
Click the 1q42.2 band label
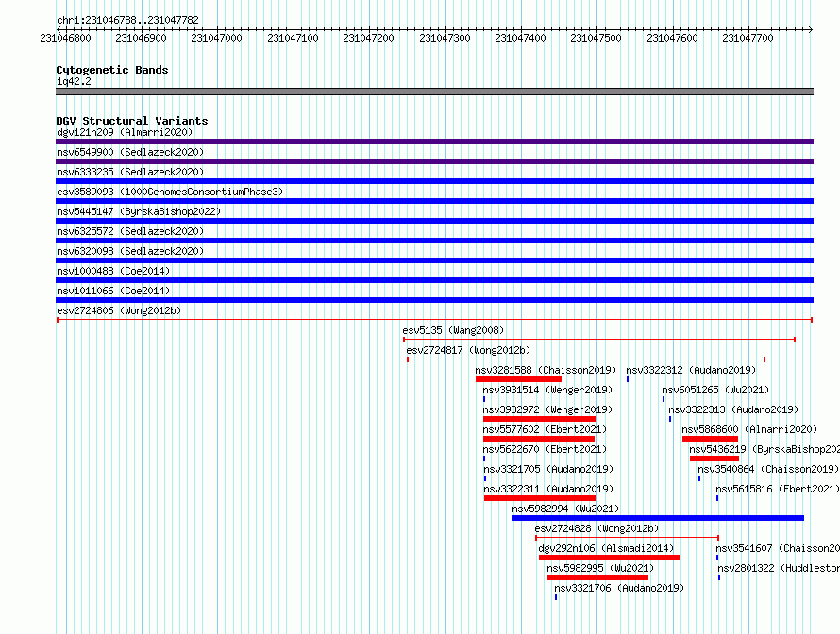[x=74, y=81]
